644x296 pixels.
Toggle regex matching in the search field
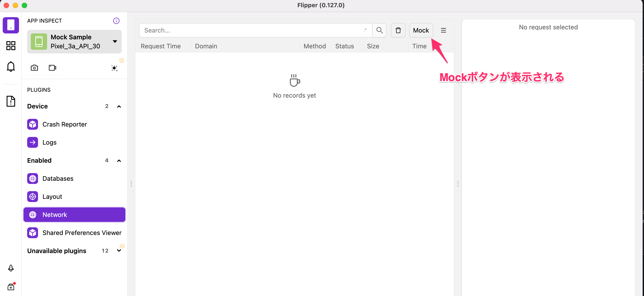pyautogui.click(x=365, y=30)
